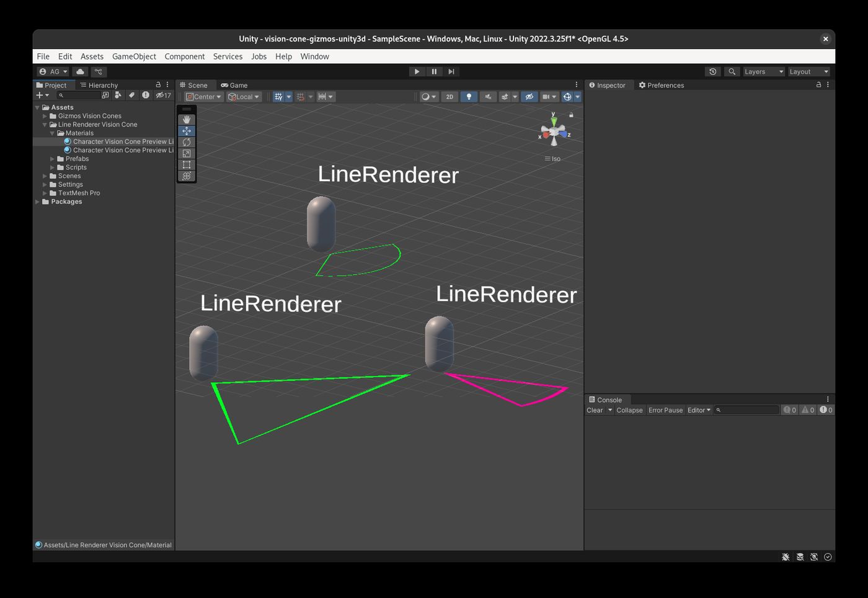Open the Center pivot mode dropdown
The width and height of the screenshot is (868, 598).
pos(203,97)
